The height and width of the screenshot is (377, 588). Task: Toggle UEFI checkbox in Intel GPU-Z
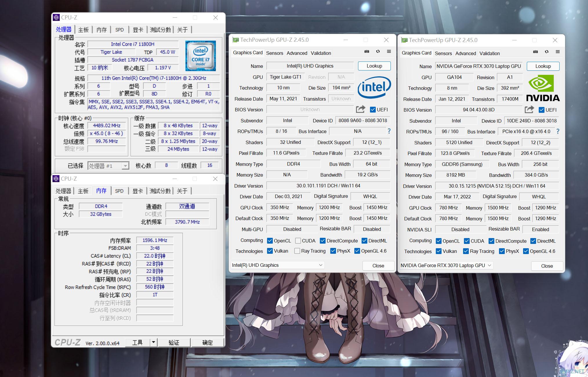click(373, 110)
